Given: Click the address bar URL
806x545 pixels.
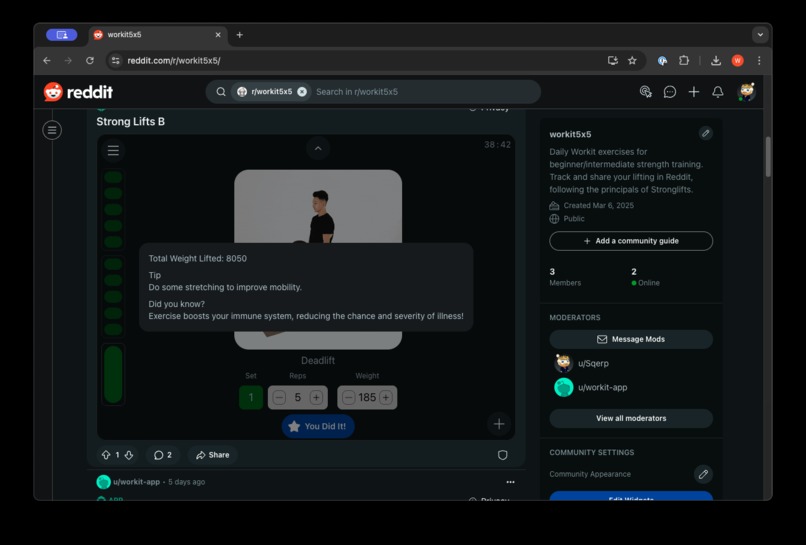Looking at the screenshot, I should click(174, 61).
